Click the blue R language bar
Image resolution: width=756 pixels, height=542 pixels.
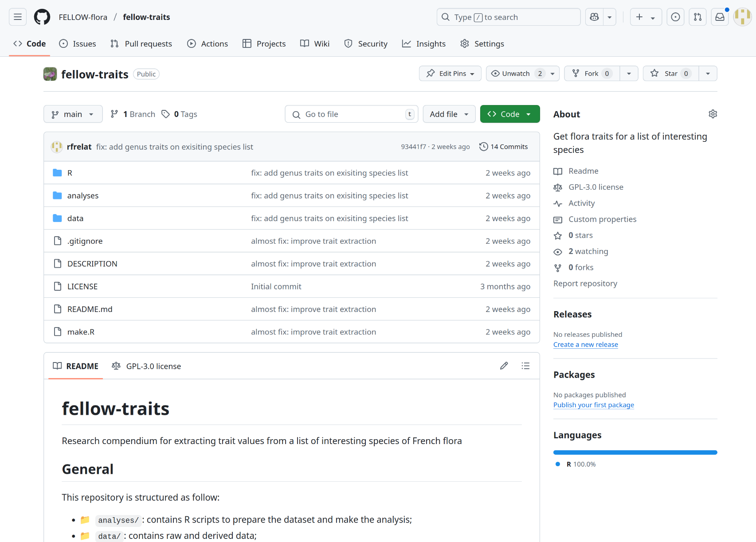[x=635, y=452]
